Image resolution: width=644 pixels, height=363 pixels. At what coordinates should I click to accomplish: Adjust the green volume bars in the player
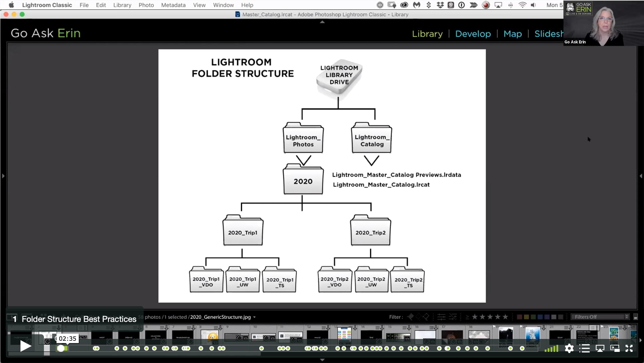click(x=551, y=349)
